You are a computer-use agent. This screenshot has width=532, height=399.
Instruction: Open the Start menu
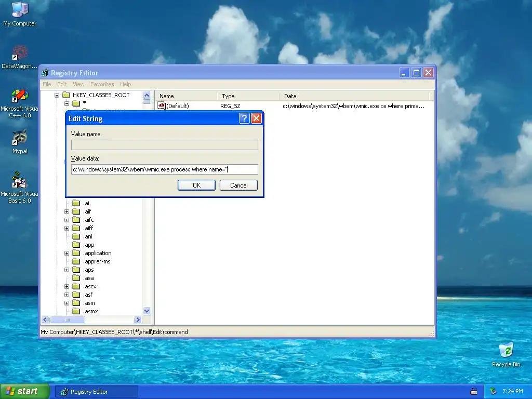[x=24, y=392]
